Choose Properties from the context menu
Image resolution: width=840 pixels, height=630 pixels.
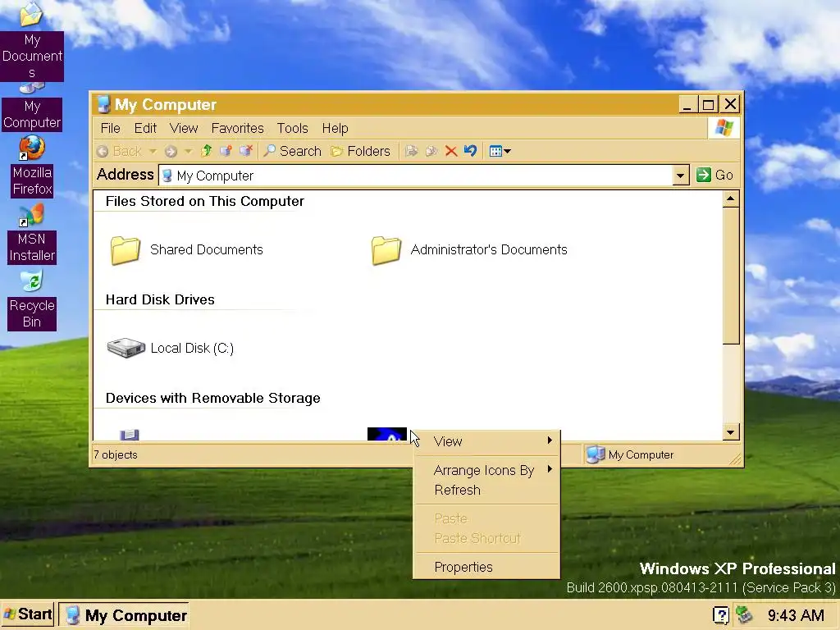coord(487,568)
